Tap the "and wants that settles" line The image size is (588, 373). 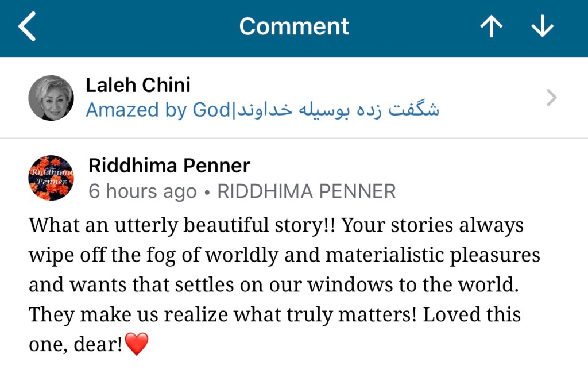tap(127, 284)
